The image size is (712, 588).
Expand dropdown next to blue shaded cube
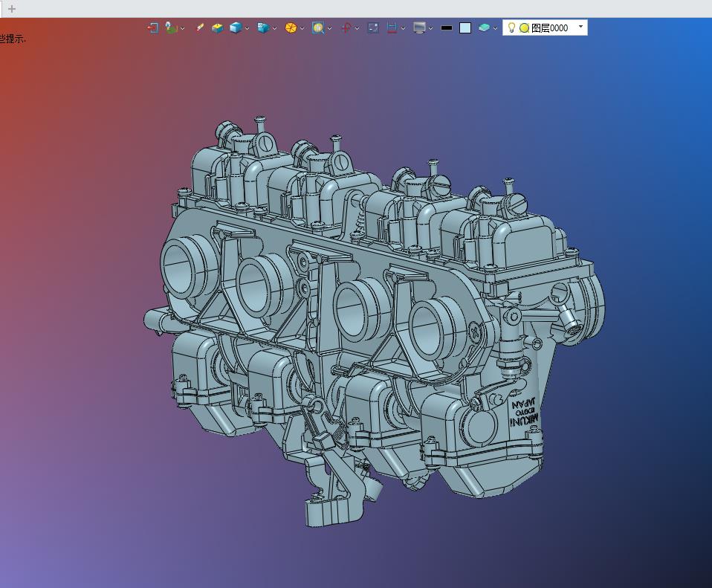click(247, 28)
